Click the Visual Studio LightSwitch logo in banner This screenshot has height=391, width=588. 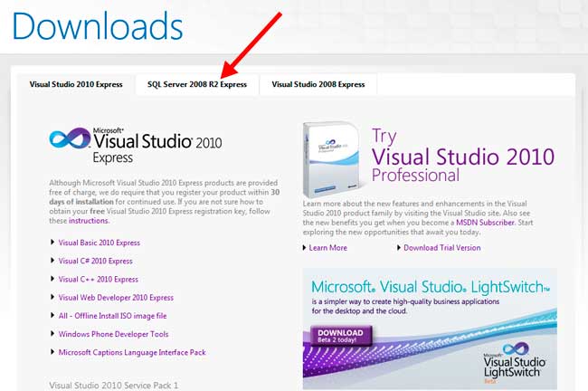pos(514,362)
